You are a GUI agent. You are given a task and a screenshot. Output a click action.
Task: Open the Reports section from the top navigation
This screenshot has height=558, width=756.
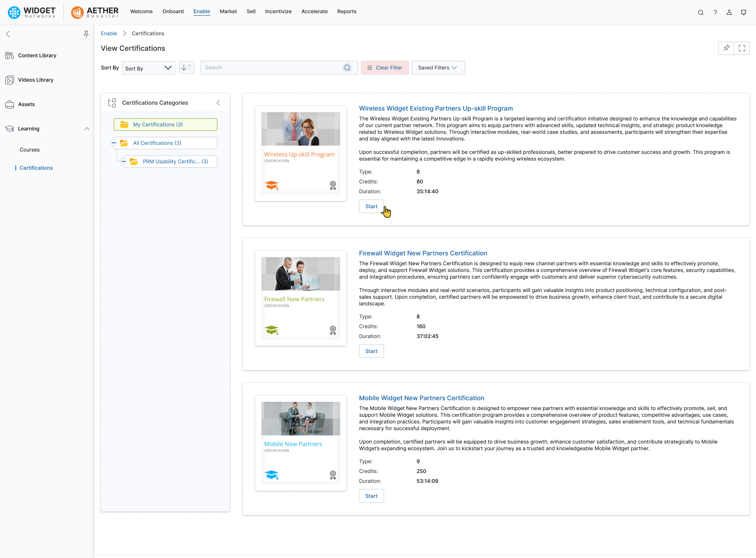pos(347,11)
